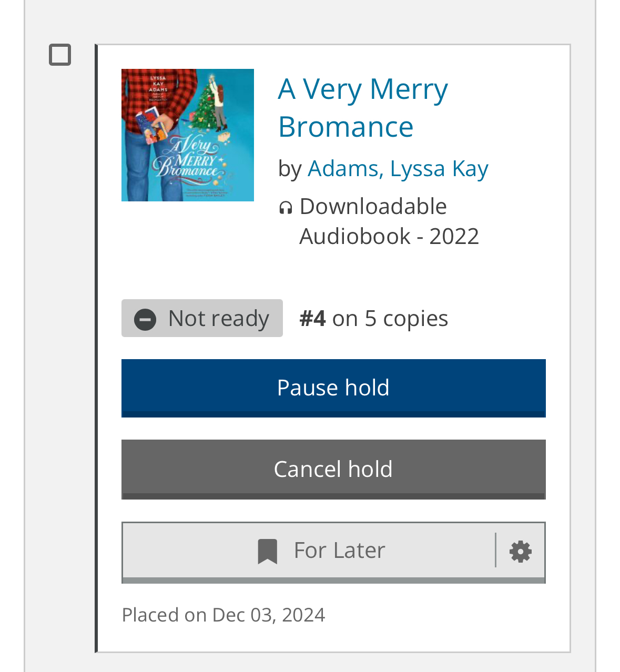Open the gear shelf options dropdown
620x672 pixels.
pyautogui.click(x=520, y=552)
